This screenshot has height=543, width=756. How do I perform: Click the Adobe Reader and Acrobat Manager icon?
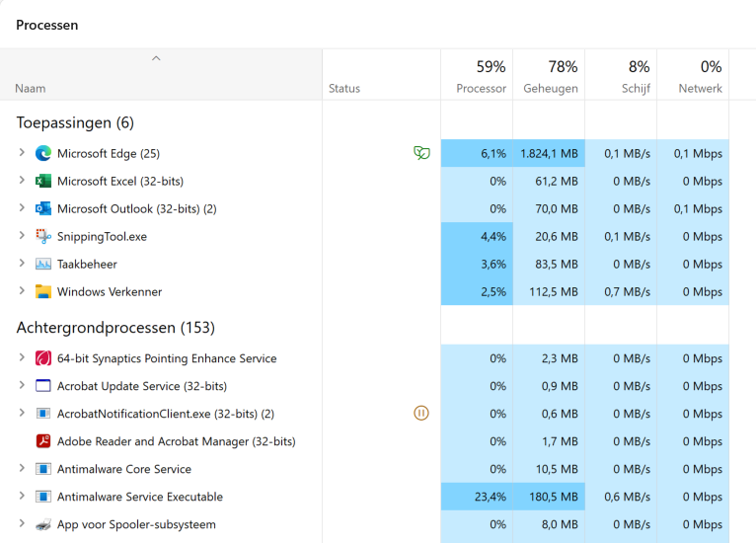click(x=43, y=441)
